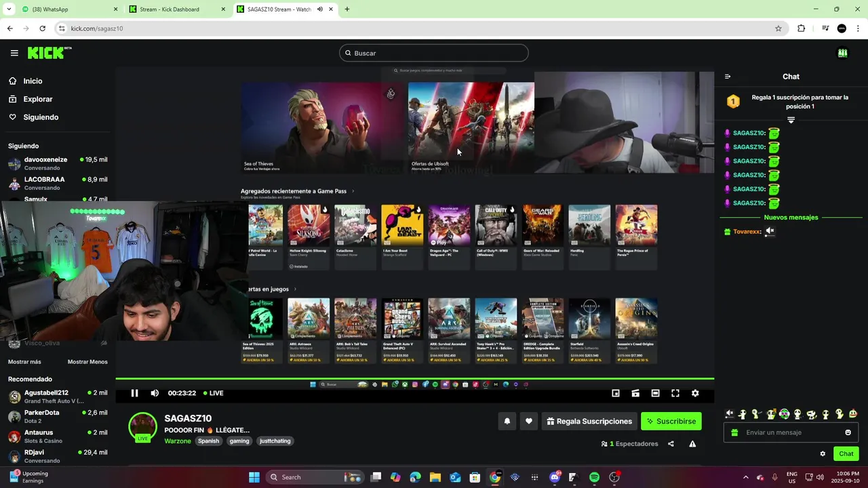Expand gift leaderboard chevron in chat
Screen dimensions: 868x488
click(x=791, y=120)
